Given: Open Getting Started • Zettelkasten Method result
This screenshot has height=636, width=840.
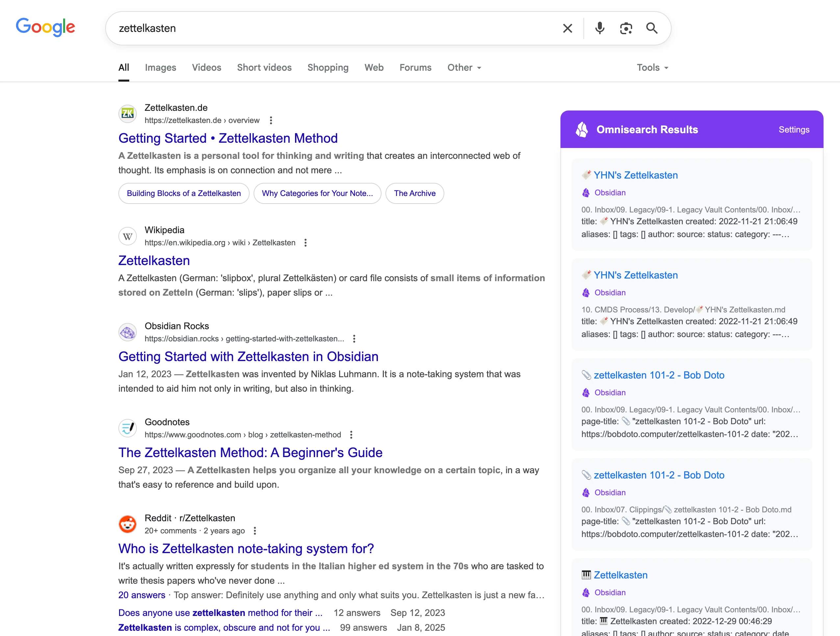Looking at the screenshot, I should point(228,138).
